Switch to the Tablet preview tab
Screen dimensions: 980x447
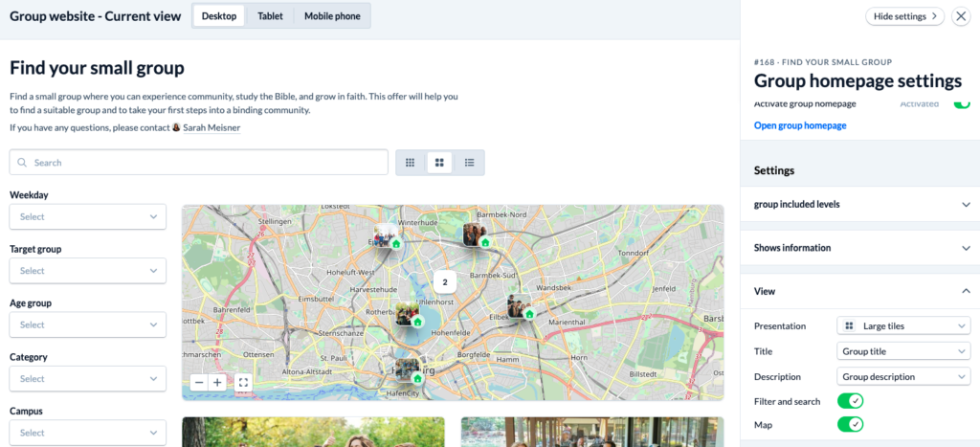tap(270, 16)
